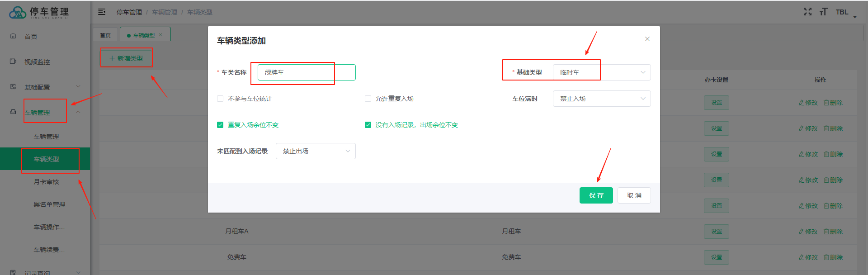Click 修改 edit in the 免费车 row
The width and height of the screenshot is (868, 275).
point(808,257)
